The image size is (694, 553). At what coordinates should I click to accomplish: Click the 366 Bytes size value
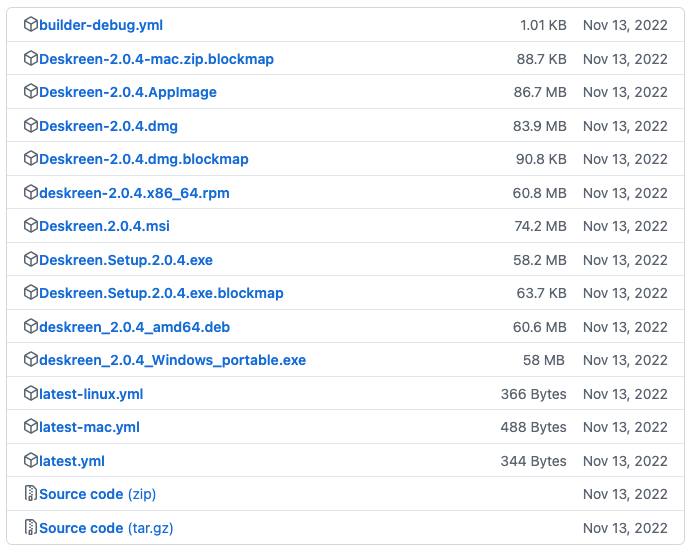534,394
